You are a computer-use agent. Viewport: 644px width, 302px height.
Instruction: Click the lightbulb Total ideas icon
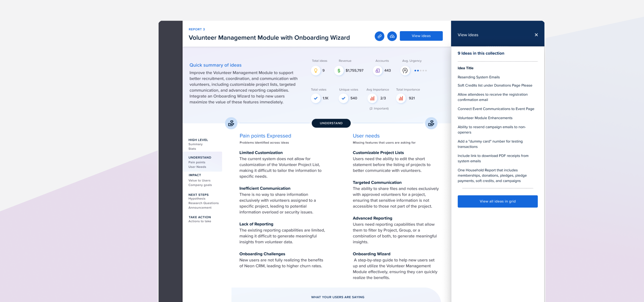[x=316, y=70]
